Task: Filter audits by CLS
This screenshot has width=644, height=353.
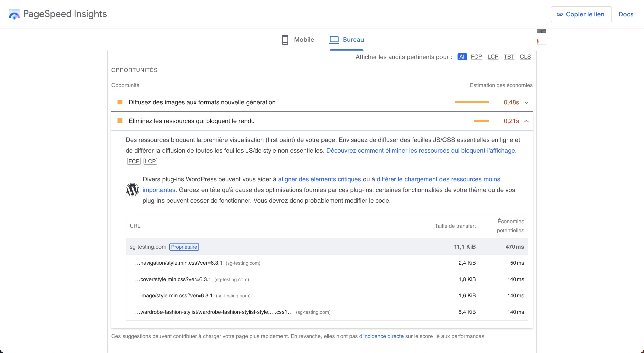Action: [525, 57]
